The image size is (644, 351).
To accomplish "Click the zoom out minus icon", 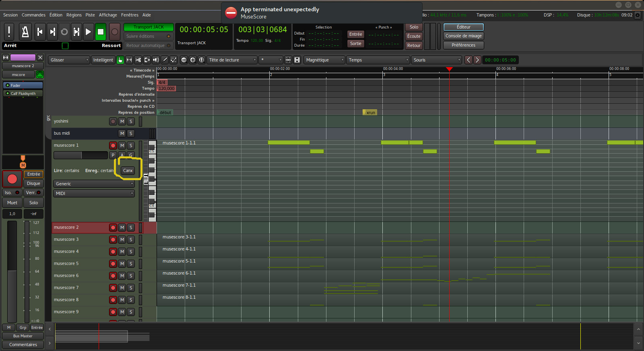I will [x=184, y=60].
